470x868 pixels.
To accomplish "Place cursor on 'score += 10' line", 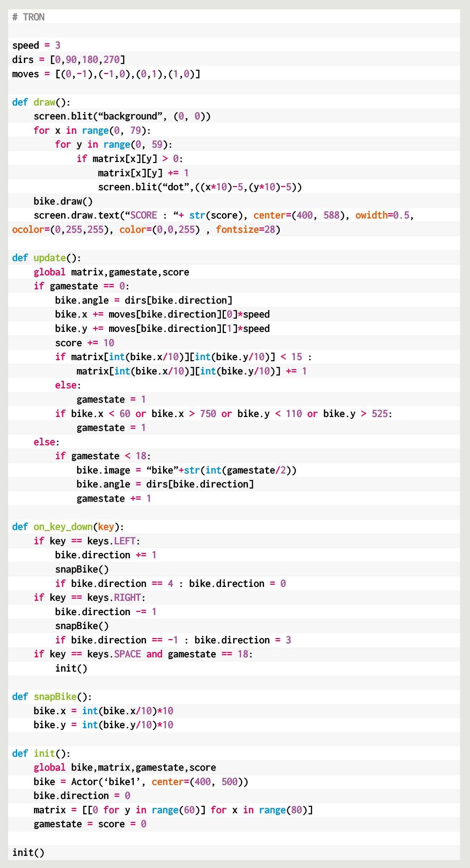I will click(x=84, y=343).
